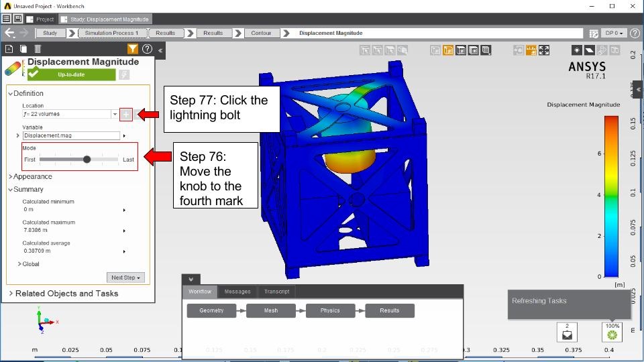
Task: Toggle the lighting bulb icon
Action: click(x=577, y=50)
